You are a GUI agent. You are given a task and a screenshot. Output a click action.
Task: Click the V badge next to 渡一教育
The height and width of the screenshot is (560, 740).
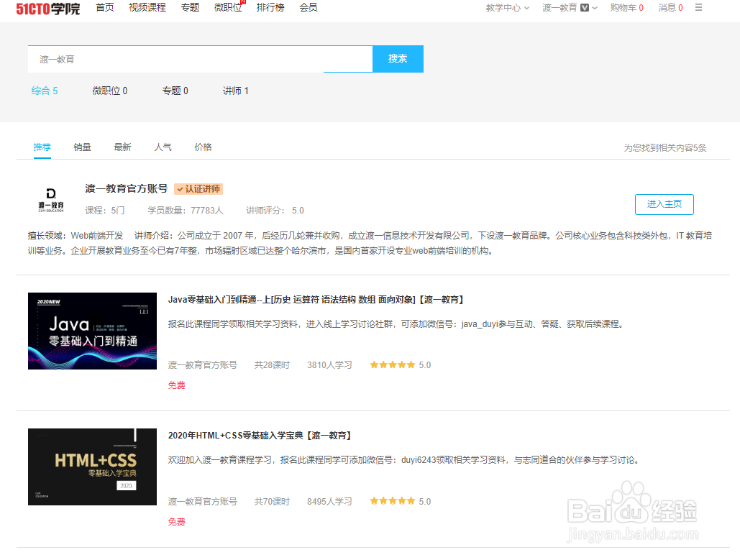pos(584,8)
